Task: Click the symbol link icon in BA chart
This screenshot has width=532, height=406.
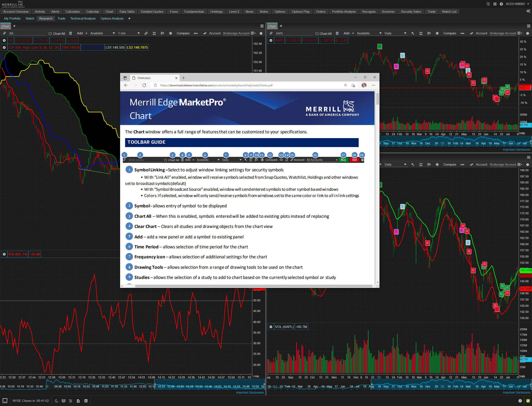Action: 4,33
